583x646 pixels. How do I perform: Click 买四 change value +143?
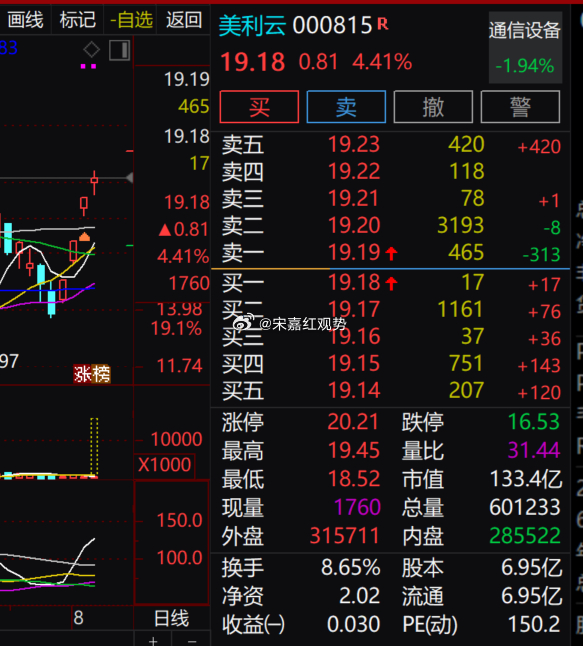point(539,365)
